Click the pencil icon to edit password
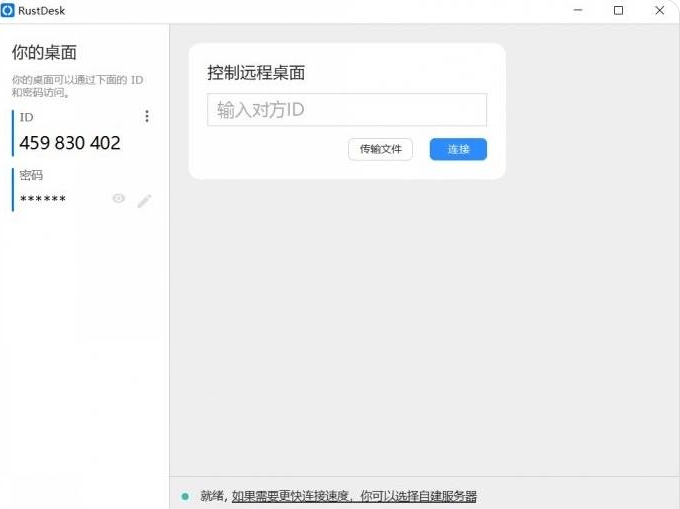Viewport: 680px width, 509px height. [144, 200]
